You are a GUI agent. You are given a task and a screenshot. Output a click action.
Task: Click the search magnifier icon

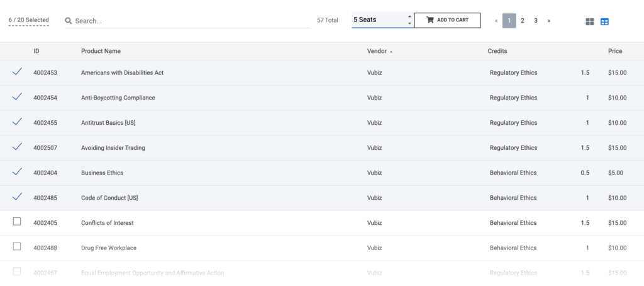69,21
